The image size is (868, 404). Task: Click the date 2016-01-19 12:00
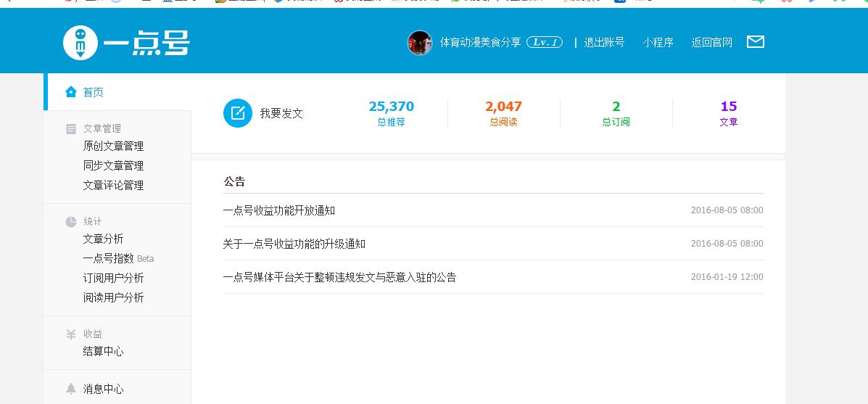point(727,277)
